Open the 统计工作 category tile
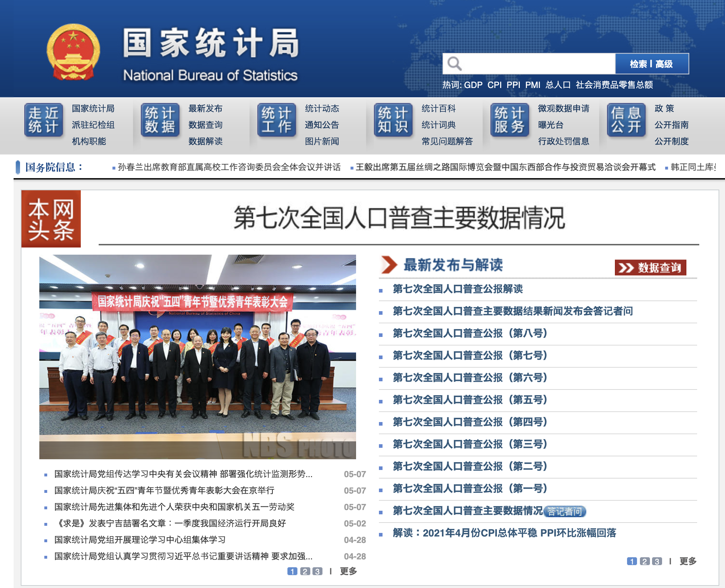The image size is (725, 588). click(x=277, y=120)
